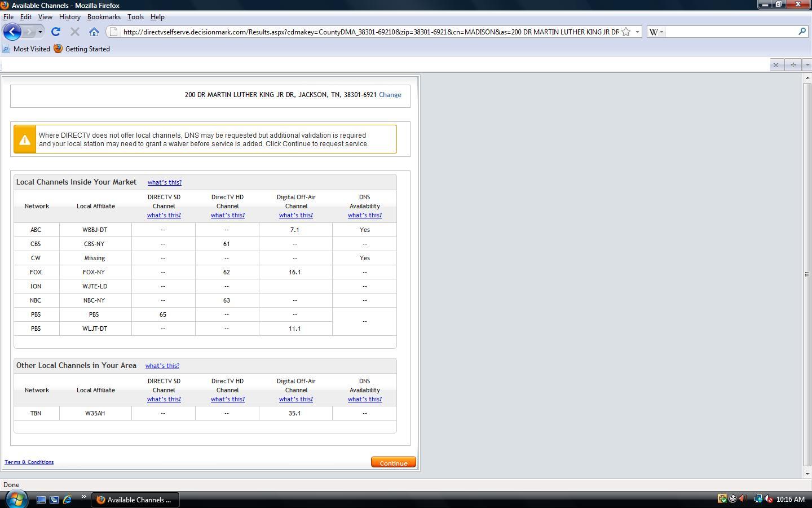Close the tab with the tab bar X
Viewport: 812px width, 508px height.
click(x=776, y=65)
